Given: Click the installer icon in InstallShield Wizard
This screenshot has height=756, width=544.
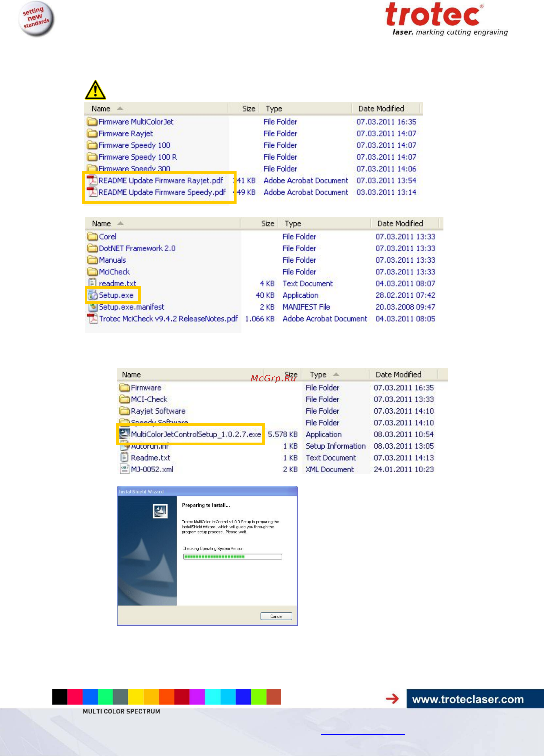Looking at the screenshot, I should pyautogui.click(x=160, y=511).
